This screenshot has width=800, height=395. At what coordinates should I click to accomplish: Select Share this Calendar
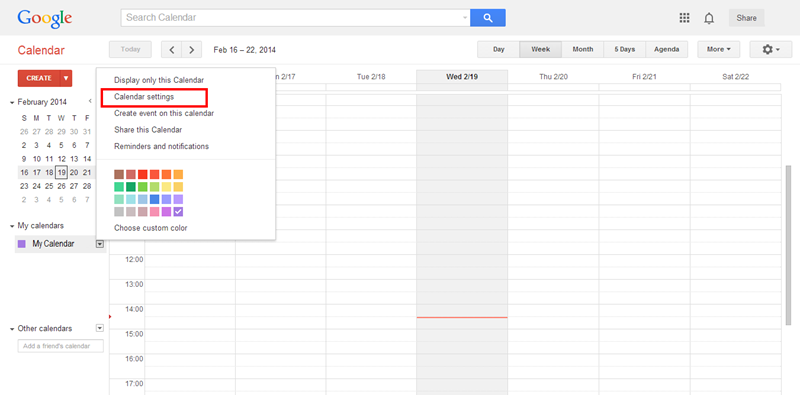click(x=148, y=130)
